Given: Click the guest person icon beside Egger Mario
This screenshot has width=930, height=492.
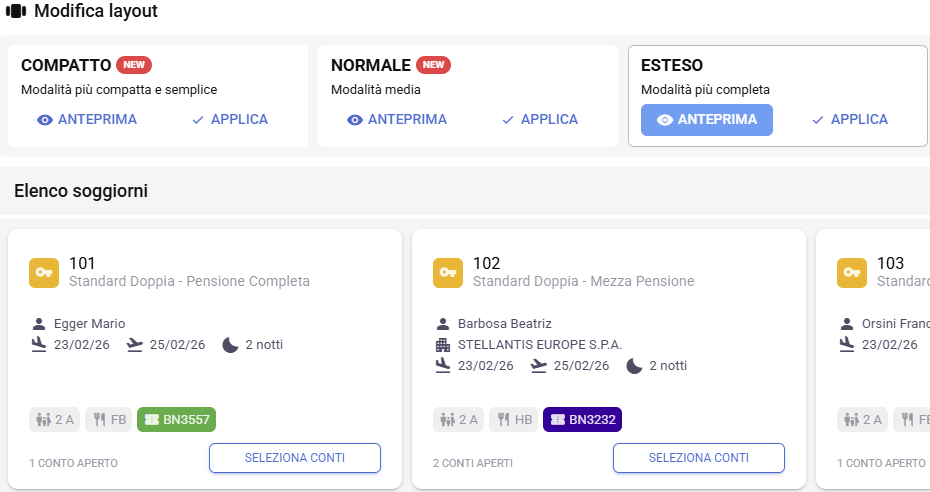Looking at the screenshot, I should click(39, 324).
